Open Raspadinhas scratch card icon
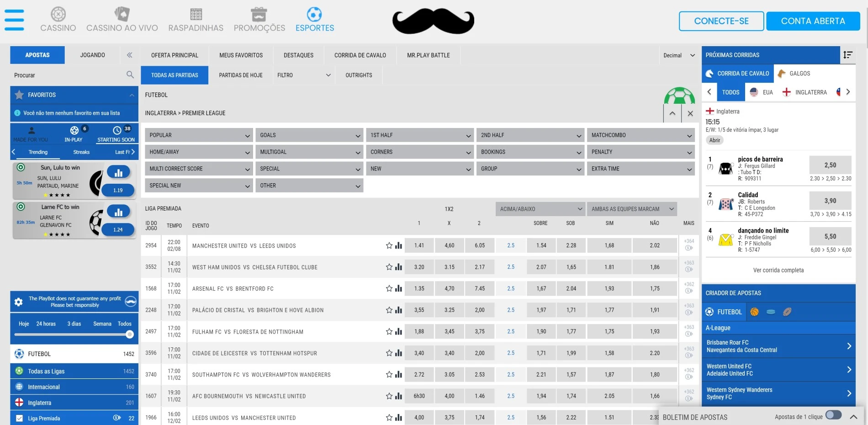This screenshot has height=425, width=868. tap(196, 14)
